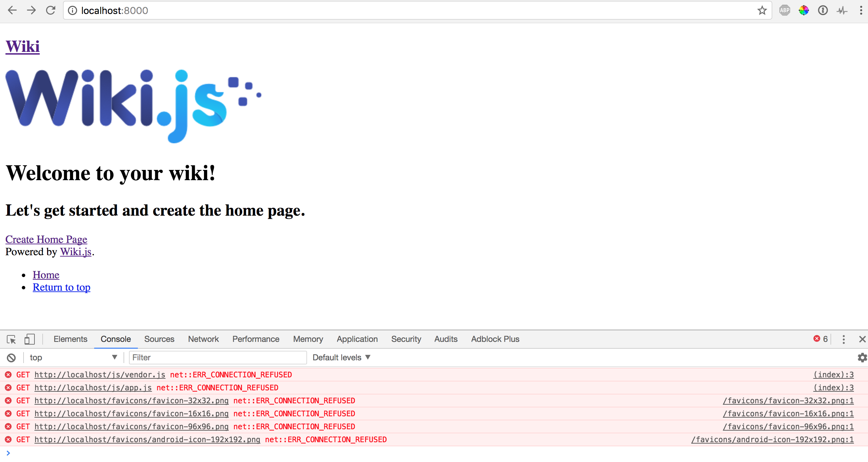868x462 pixels.
Task: Click the error icon on android-icon-192x192 row
Action: click(x=9, y=439)
